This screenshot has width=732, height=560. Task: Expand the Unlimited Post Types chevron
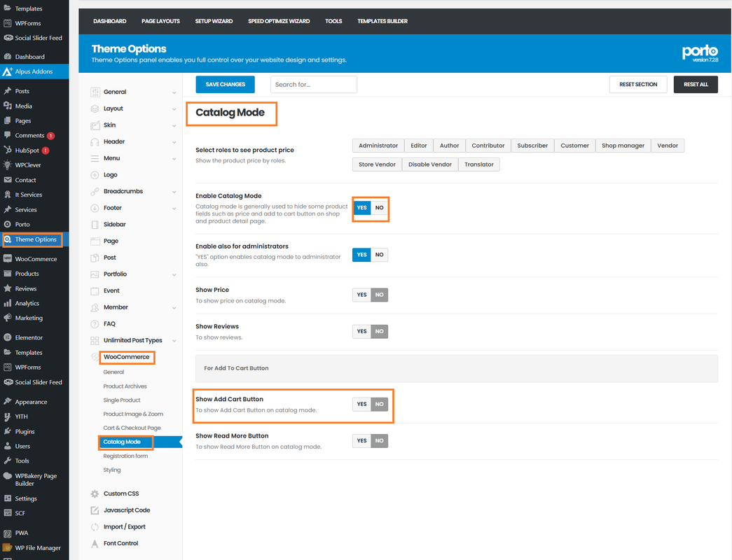coord(174,341)
